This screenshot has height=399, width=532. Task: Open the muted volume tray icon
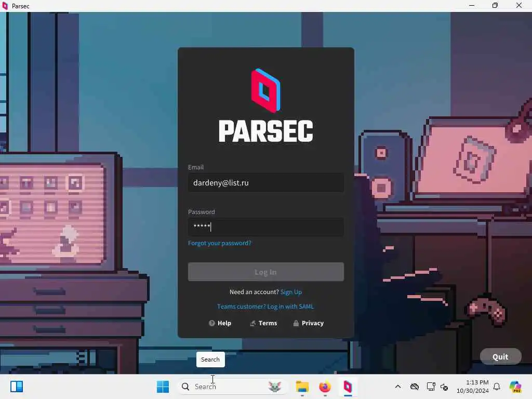pos(445,387)
